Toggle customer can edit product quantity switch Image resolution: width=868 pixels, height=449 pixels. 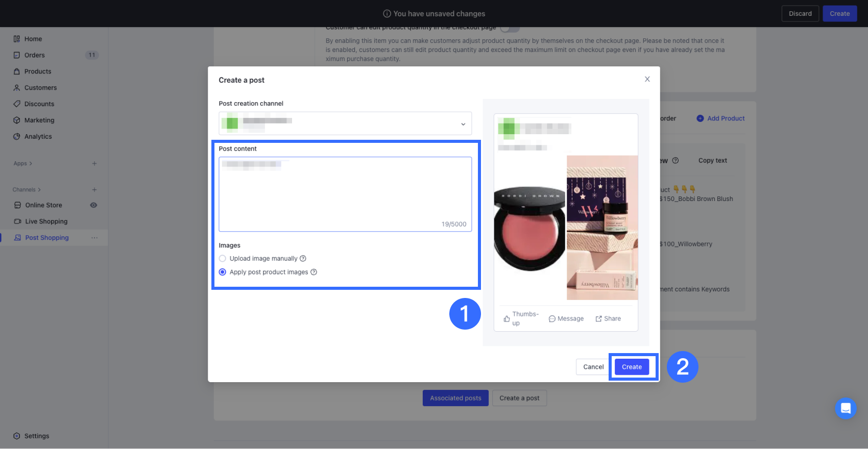[510, 29]
